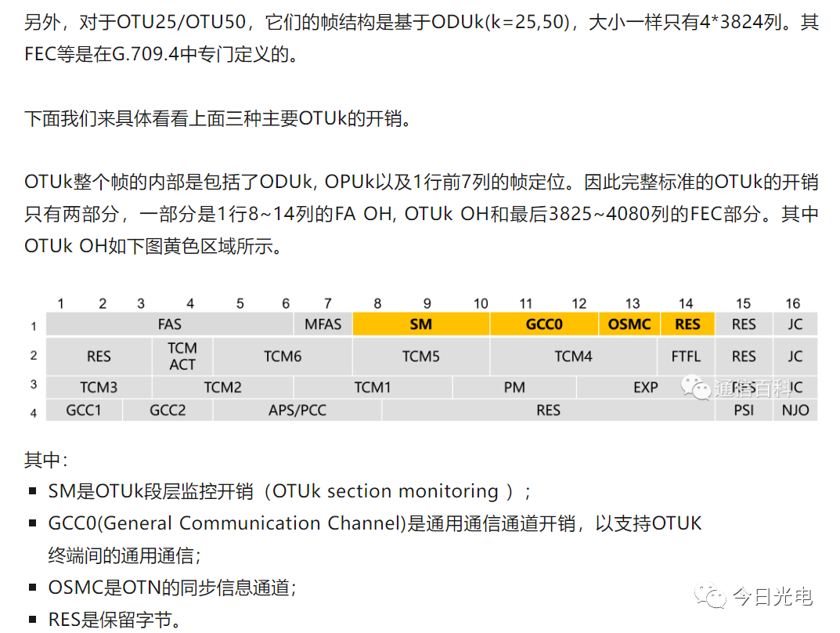840x633 pixels.
Task: Select the yellow SM overhead cell
Action: pos(420,324)
